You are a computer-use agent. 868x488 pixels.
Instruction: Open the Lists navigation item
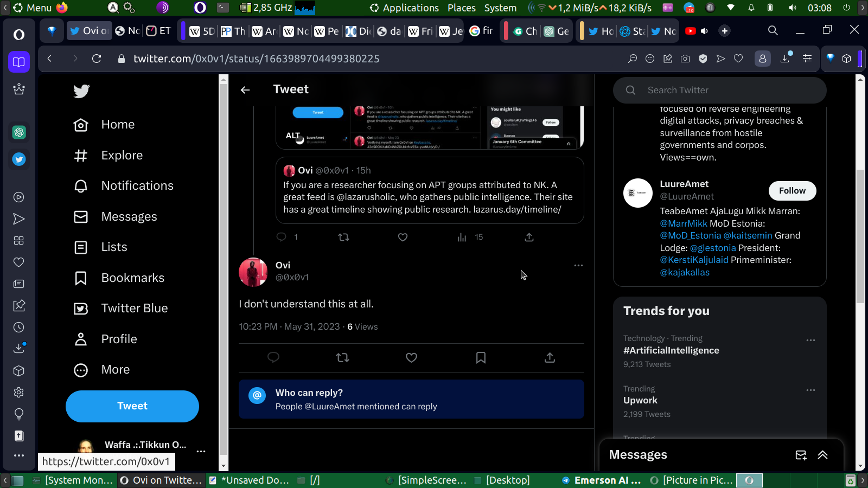[x=101, y=247]
